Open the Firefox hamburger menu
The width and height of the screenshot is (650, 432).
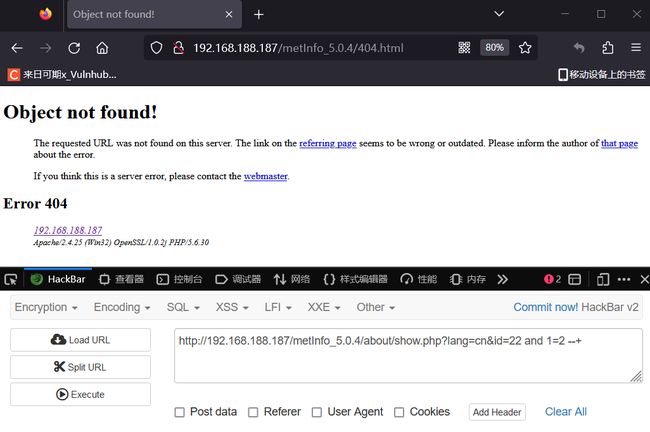(x=636, y=48)
